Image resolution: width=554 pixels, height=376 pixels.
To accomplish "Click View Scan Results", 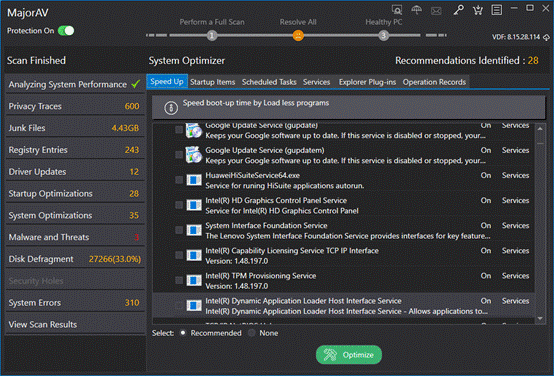I will tap(75, 325).
